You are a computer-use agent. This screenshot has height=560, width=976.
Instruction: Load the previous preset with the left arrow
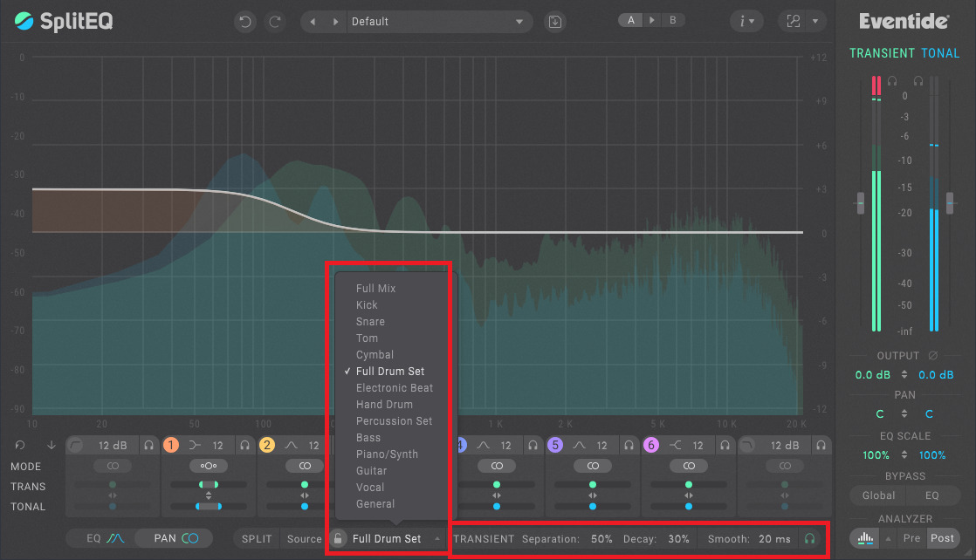(313, 22)
